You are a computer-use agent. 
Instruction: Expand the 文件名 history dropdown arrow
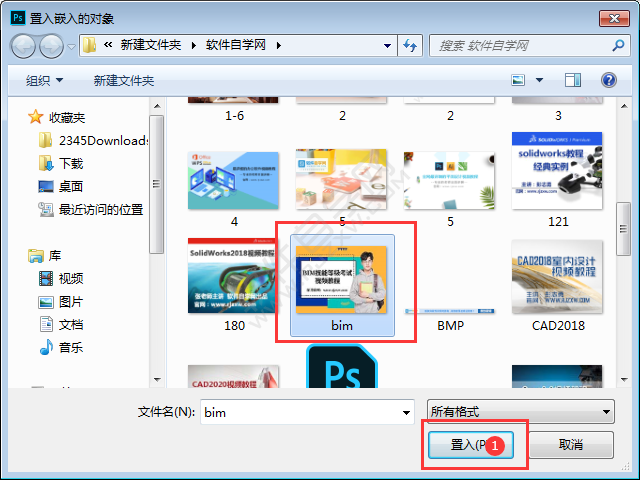tap(406, 411)
